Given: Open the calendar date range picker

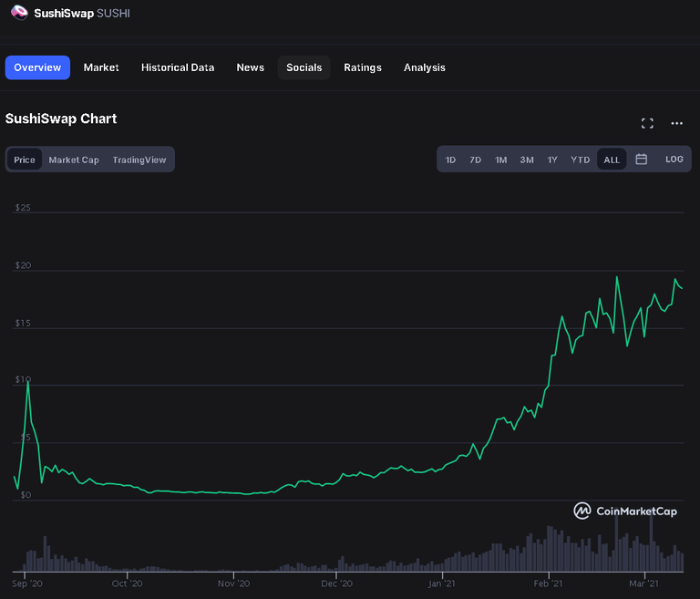Looking at the screenshot, I should click(641, 159).
